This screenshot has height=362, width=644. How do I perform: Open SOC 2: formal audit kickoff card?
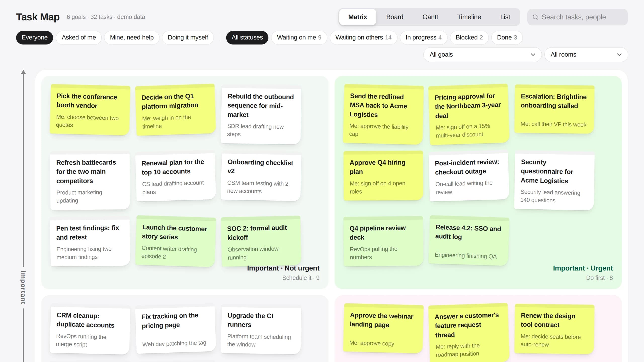tap(261, 242)
